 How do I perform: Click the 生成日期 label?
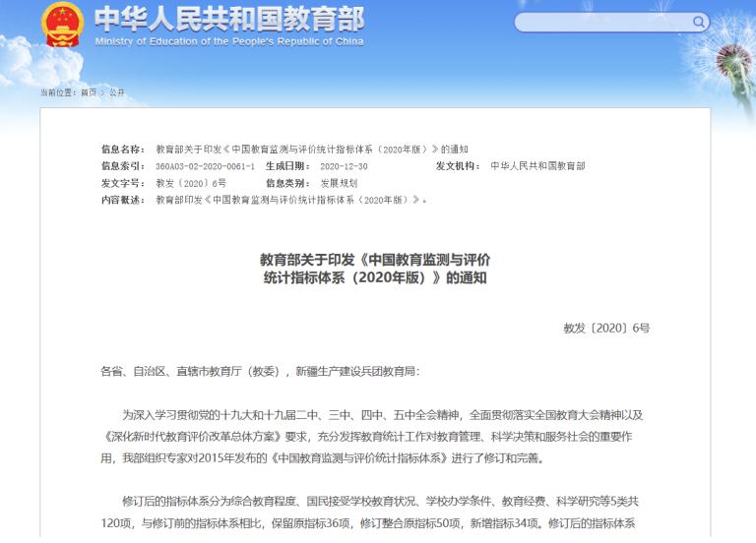point(287,166)
